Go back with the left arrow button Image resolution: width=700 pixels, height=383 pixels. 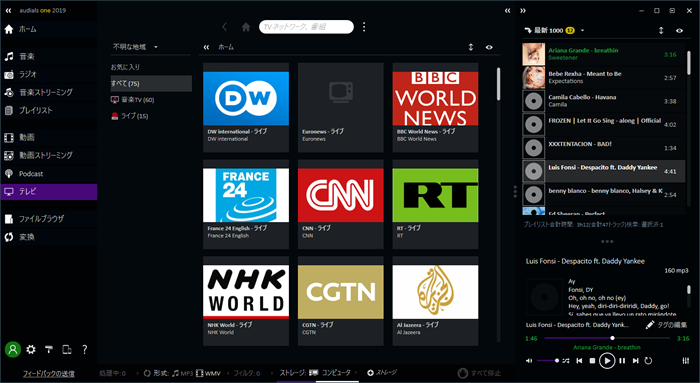[x=225, y=27]
